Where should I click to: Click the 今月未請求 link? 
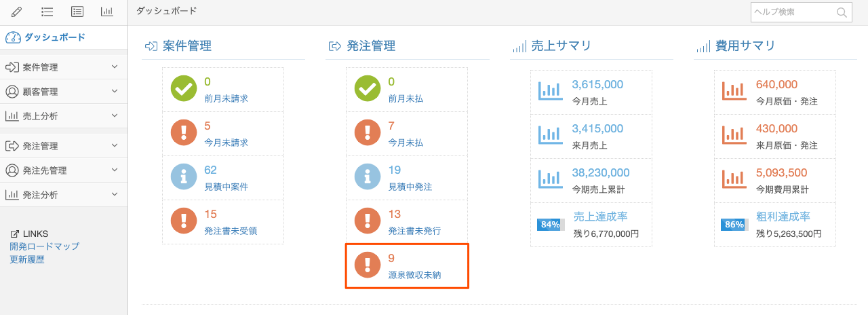(226, 143)
